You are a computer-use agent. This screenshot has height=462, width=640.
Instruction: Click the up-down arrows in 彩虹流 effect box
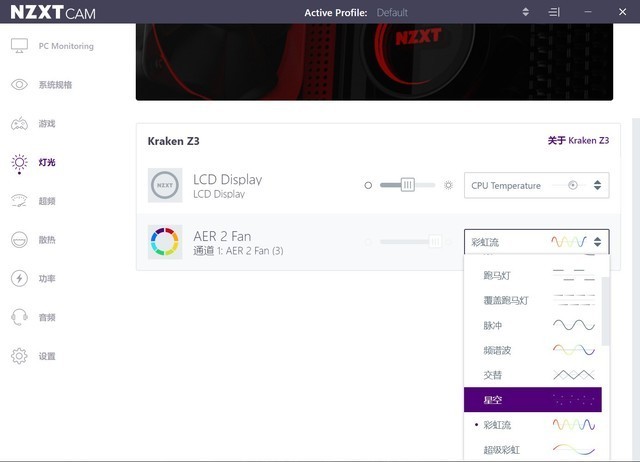597,242
